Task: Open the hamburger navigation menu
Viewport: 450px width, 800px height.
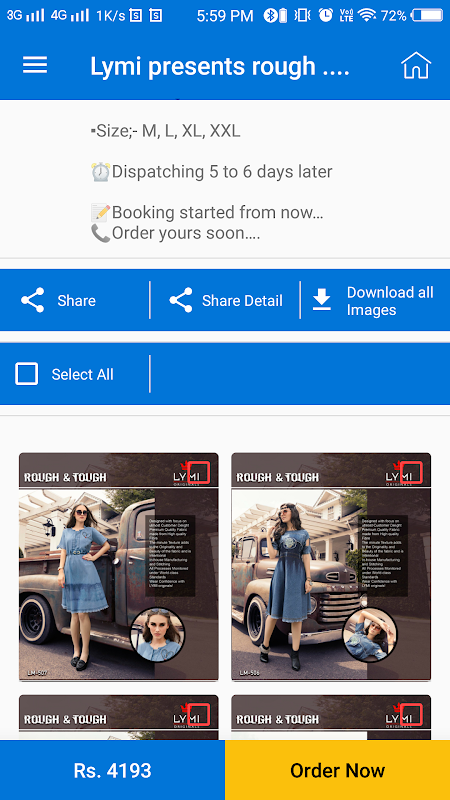Action: click(35, 65)
